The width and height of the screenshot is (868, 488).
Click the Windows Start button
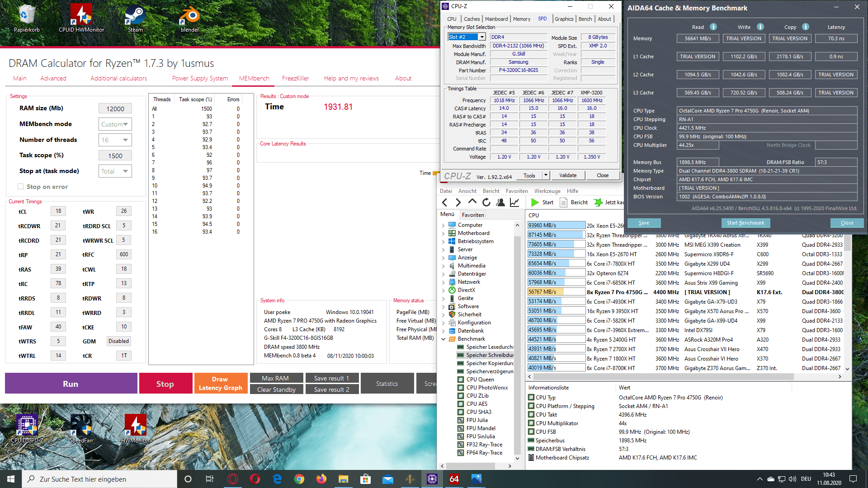pyautogui.click(x=11, y=479)
